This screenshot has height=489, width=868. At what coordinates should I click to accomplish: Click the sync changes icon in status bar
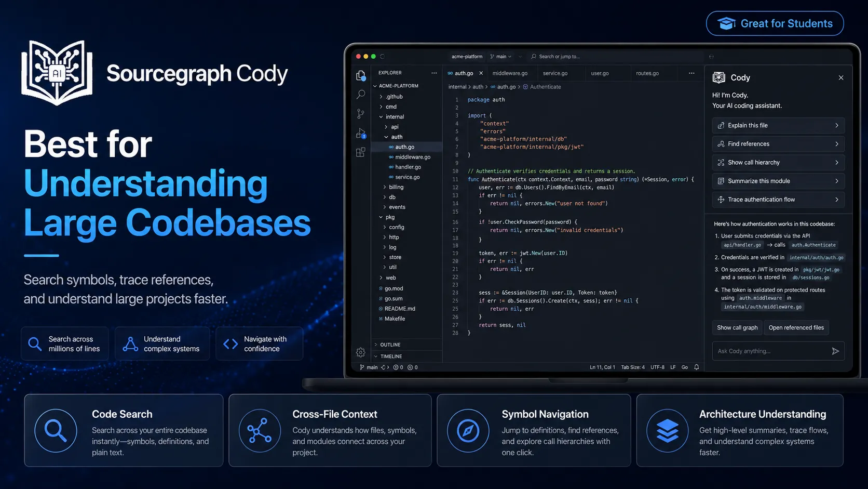tap(385, 367)
